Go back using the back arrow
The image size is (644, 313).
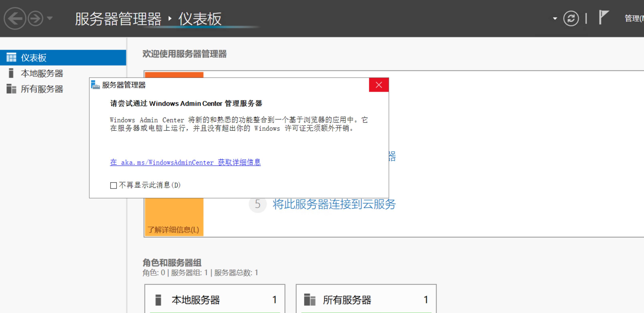click(x=15, y=18)
